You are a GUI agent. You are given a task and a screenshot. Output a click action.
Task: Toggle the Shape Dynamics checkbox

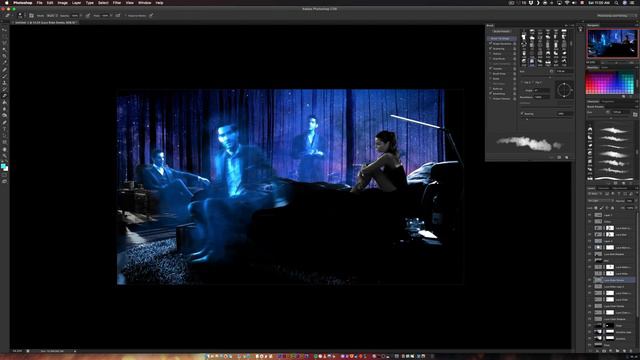pos(491,43)
